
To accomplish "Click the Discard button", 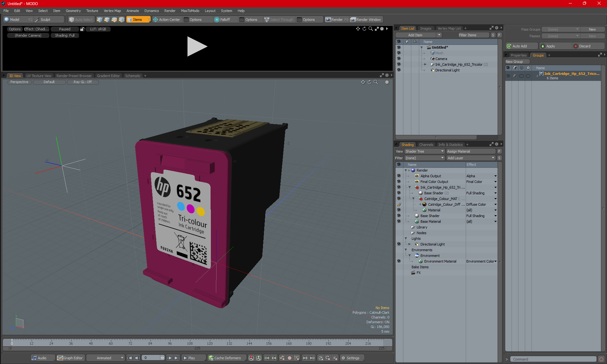I will (588, 46).
